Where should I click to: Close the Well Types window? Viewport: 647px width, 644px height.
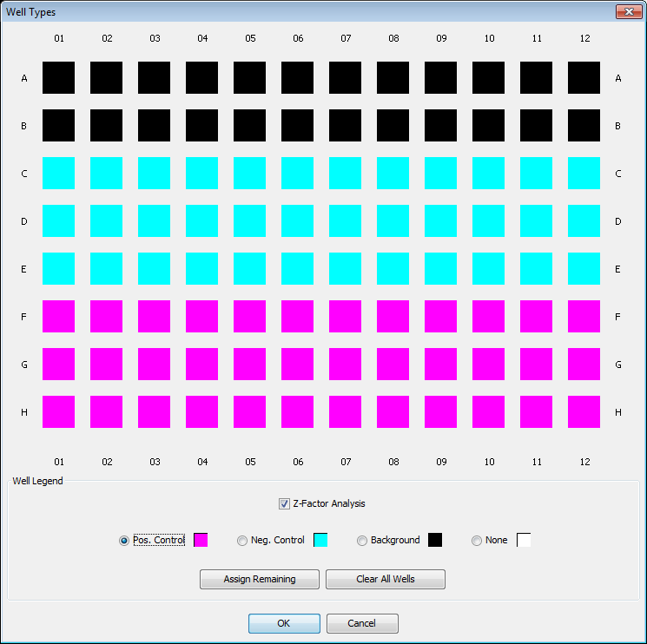pyautogui.click(x=629, y=12)
